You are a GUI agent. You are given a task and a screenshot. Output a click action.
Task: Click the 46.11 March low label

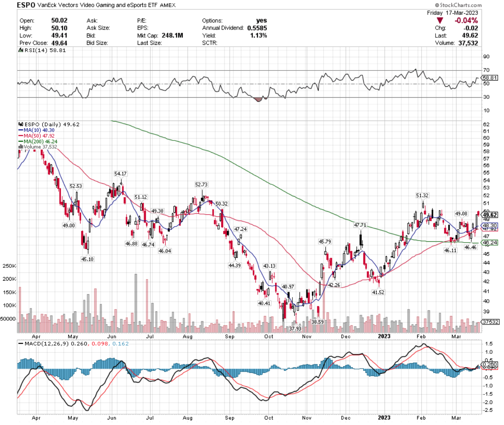pos(451,251)
